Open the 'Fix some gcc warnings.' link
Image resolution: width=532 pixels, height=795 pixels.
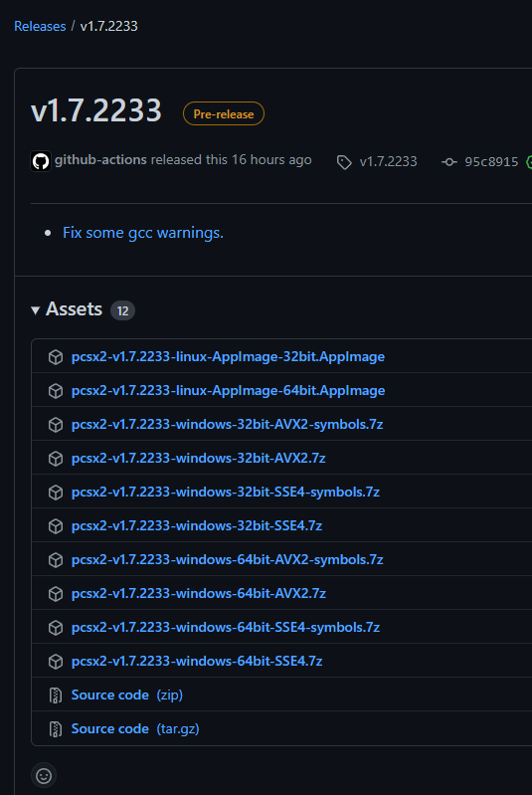(x=143, y=233)
